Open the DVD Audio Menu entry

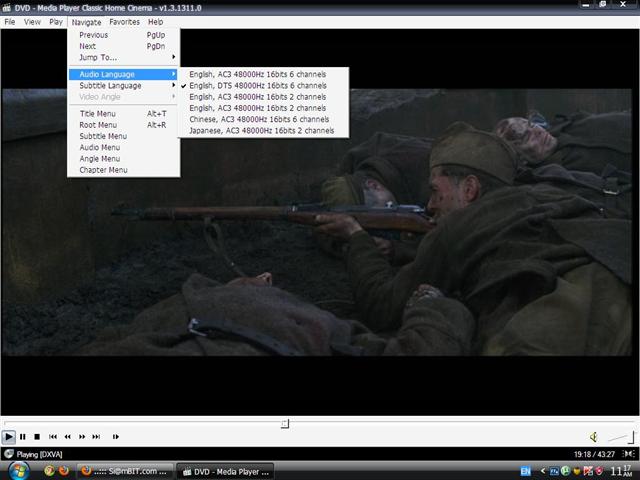(123, 147)
